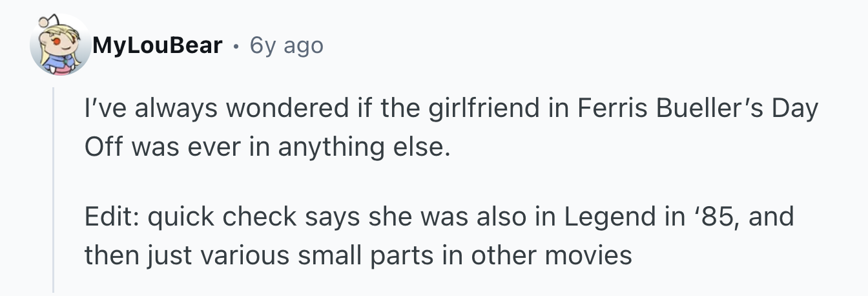Click the Edit paragraph of the comment
This screenshot has width=868, height=296.
tap(439, 236)
